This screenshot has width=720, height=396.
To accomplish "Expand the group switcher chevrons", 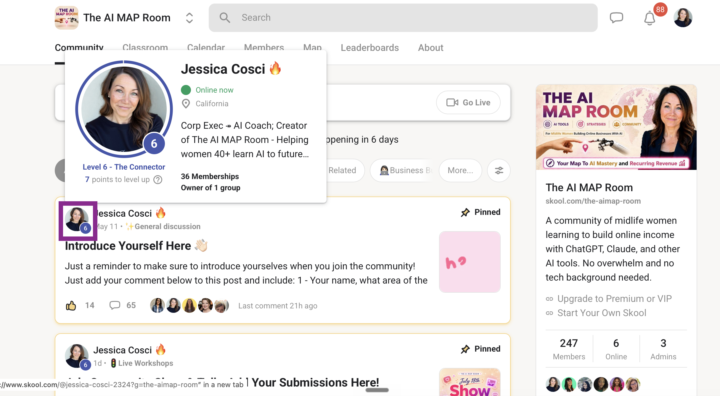I will 189,18.
